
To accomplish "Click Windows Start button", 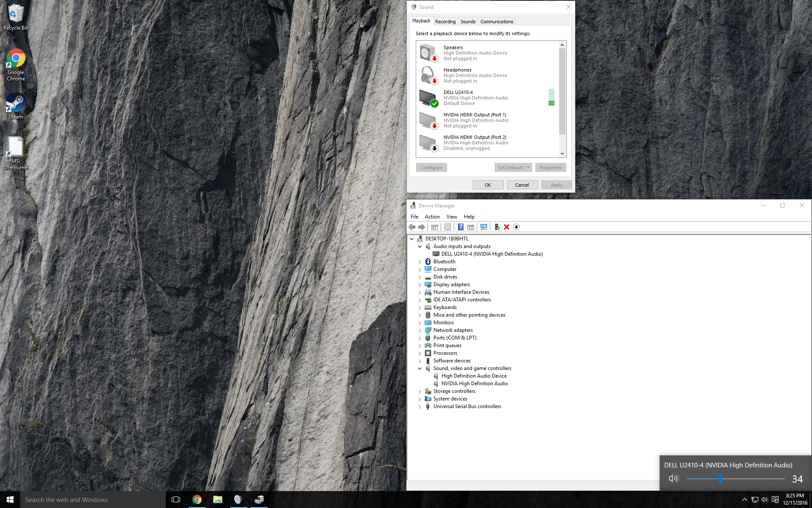I will (x=10, y=500).
